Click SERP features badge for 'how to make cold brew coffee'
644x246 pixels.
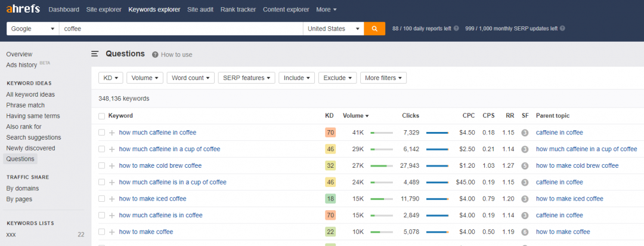[x=525, y=165]
